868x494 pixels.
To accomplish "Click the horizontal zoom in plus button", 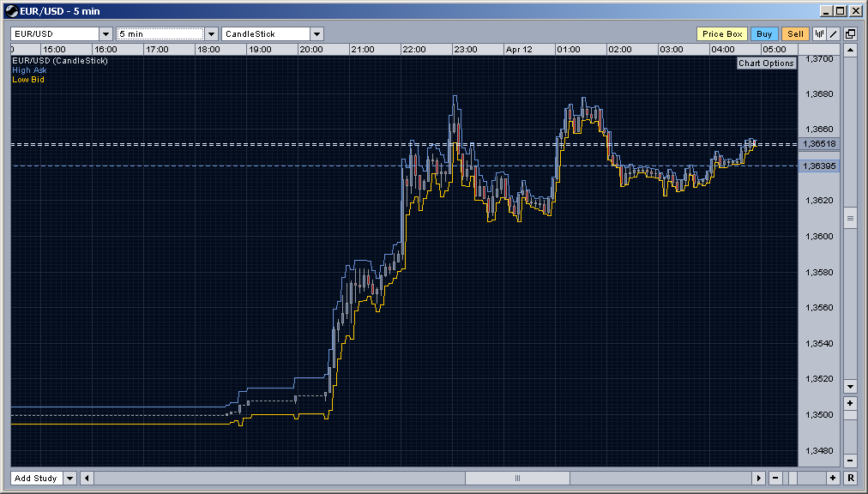I will [x=832, y=478].
